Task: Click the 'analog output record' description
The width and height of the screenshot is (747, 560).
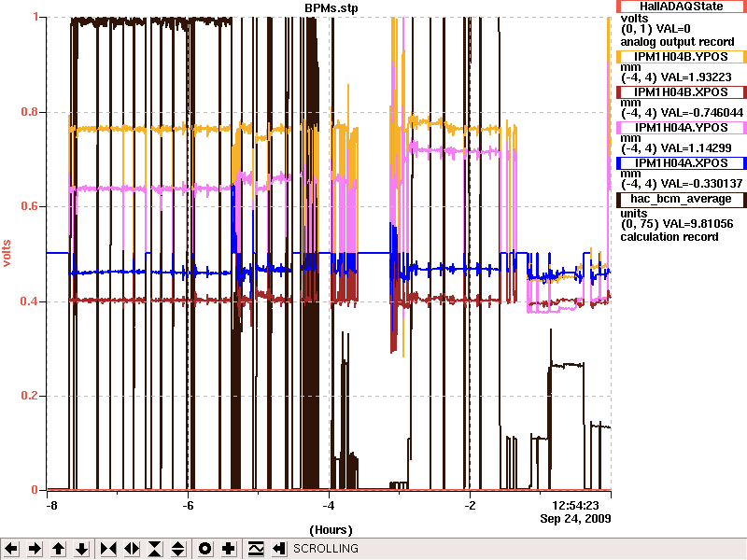Action: [x=678, y=42]
